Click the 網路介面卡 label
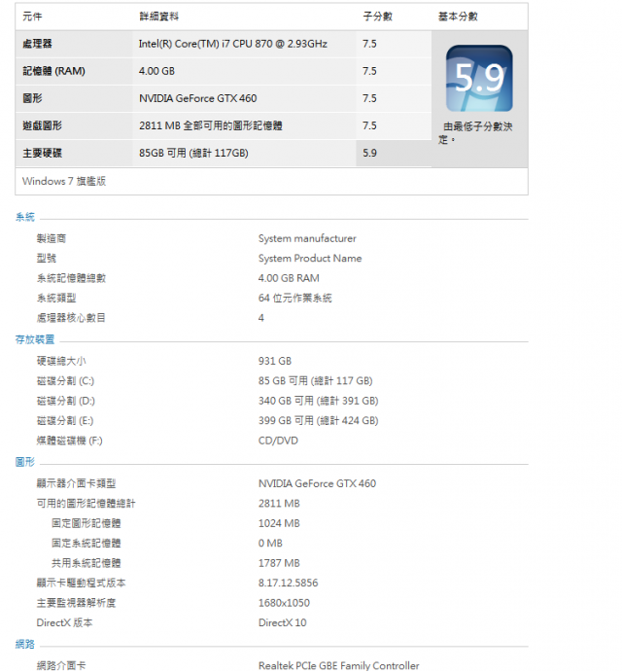This screenshot has width=622, height=672. pyautogui.click(x=61, y=665)
